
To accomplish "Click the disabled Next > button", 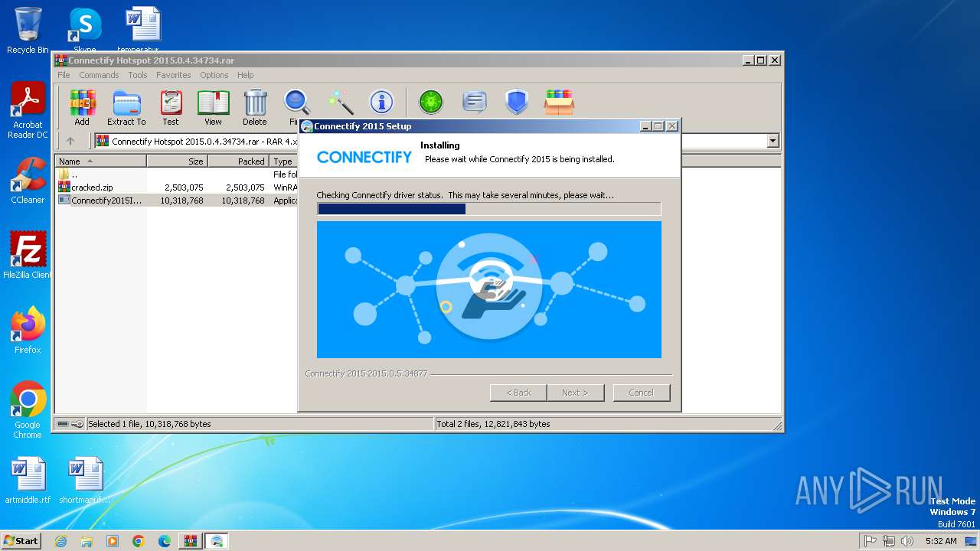I will [575, 393].
